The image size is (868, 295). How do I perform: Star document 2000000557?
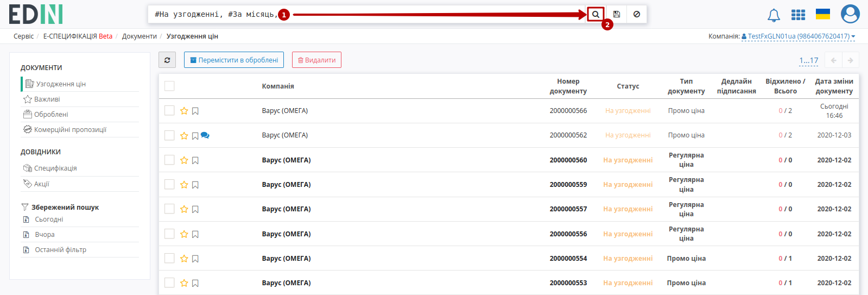(184, 209)
